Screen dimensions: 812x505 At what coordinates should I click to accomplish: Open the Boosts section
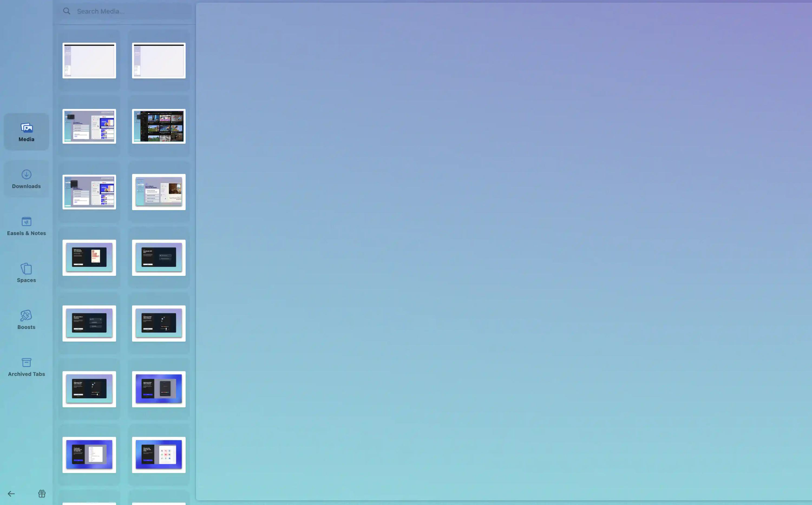click(x=27, y=320)
